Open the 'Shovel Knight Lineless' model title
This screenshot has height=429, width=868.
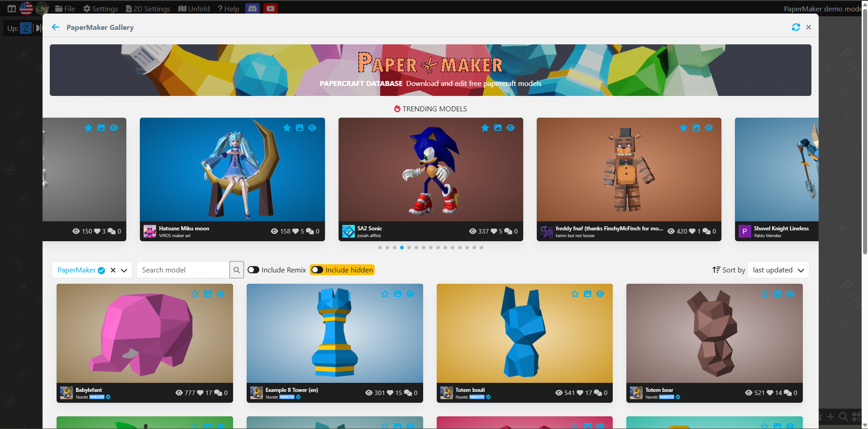[x=781, y=229]
